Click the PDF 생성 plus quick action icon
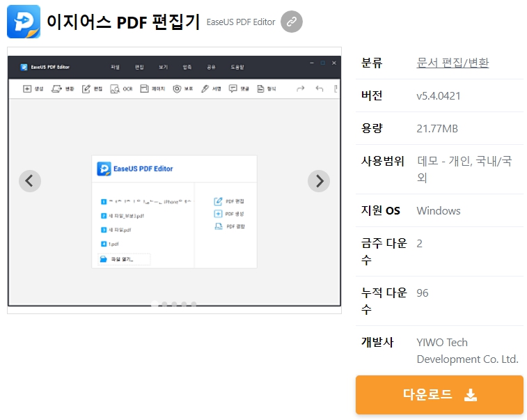Image resolution: width=527 pixels, height=420 pixels. [x=218, y=214]
